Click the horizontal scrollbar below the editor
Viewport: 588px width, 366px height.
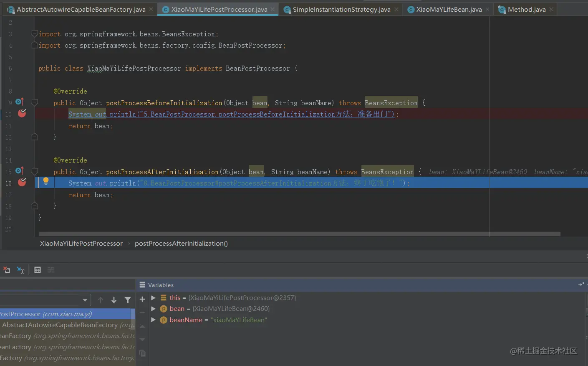click(299, 234)
